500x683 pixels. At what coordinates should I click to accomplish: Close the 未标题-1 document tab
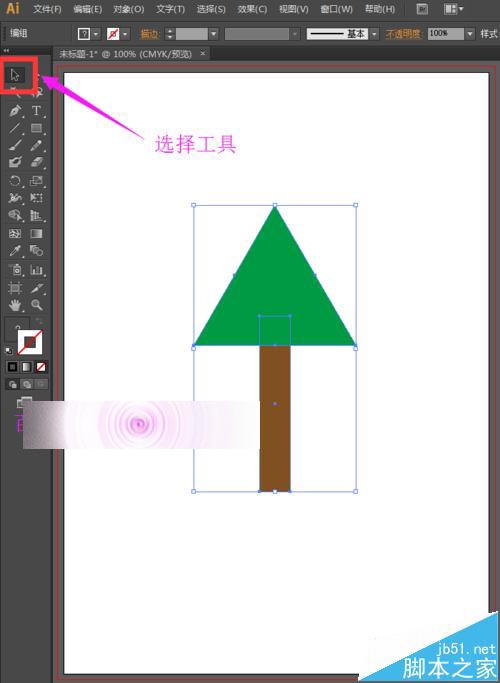point(203,54)
